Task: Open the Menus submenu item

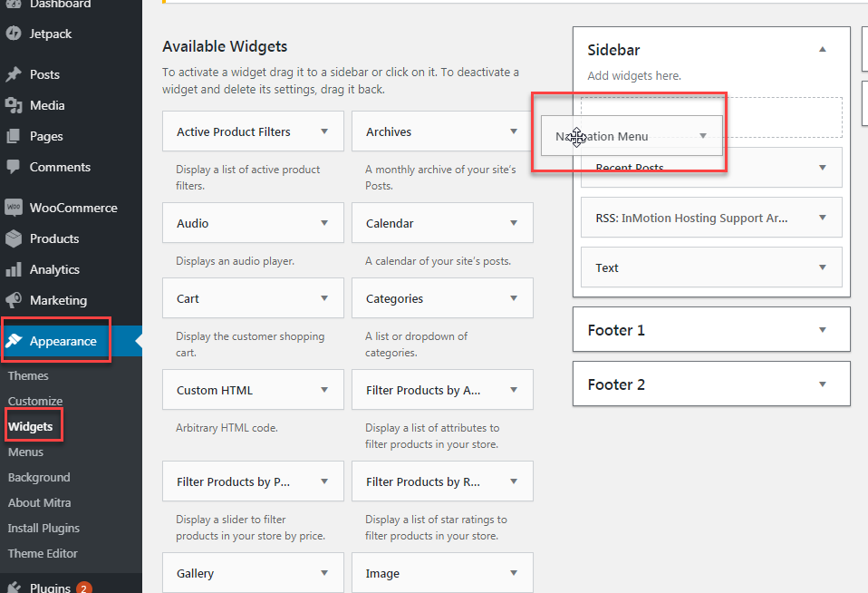Action: coord(25,452)
